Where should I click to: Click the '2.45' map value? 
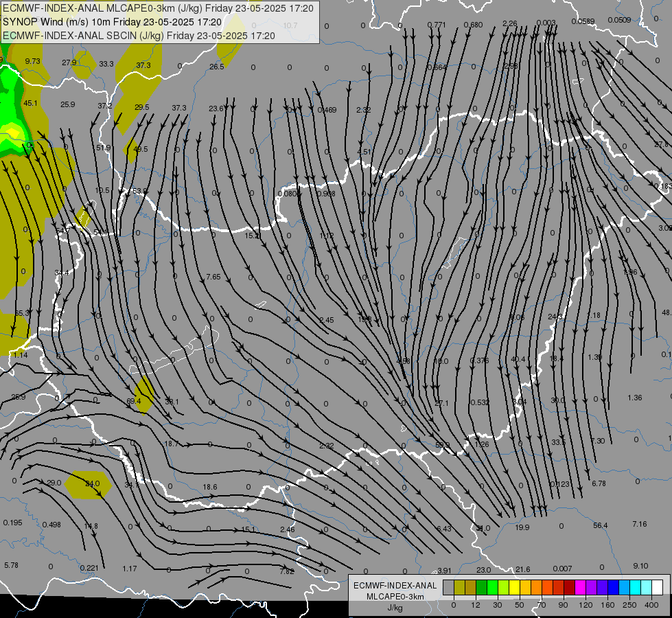[327, 320]
